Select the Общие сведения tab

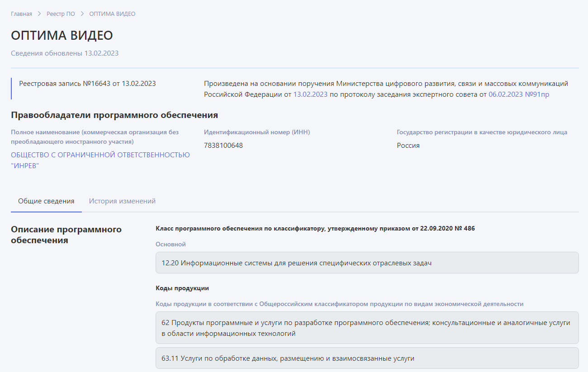46,201
